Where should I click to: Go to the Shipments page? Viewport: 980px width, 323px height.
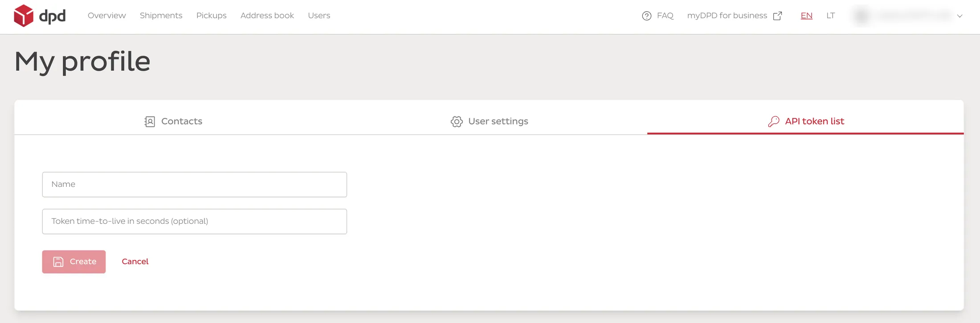pos(161,16)
